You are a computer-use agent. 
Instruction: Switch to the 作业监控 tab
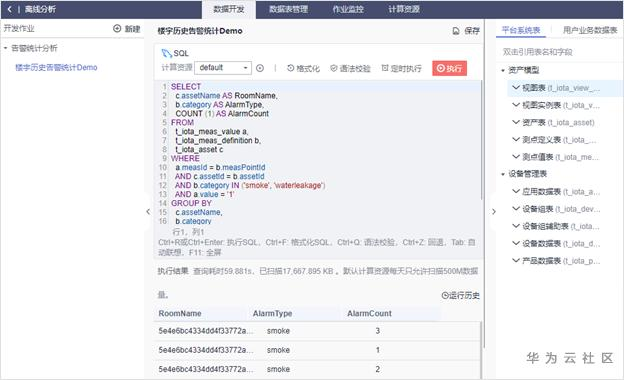348,9
